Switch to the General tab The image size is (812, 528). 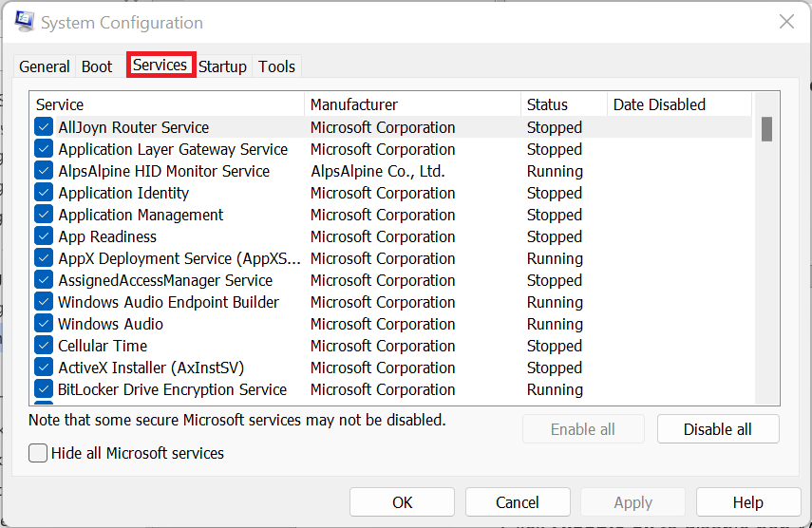pos(44,66)
